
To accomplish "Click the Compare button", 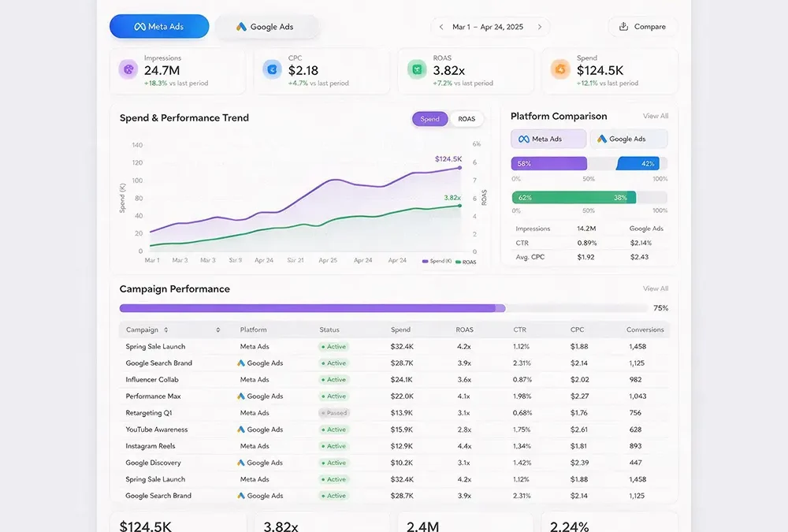I will tap(643, 27).
